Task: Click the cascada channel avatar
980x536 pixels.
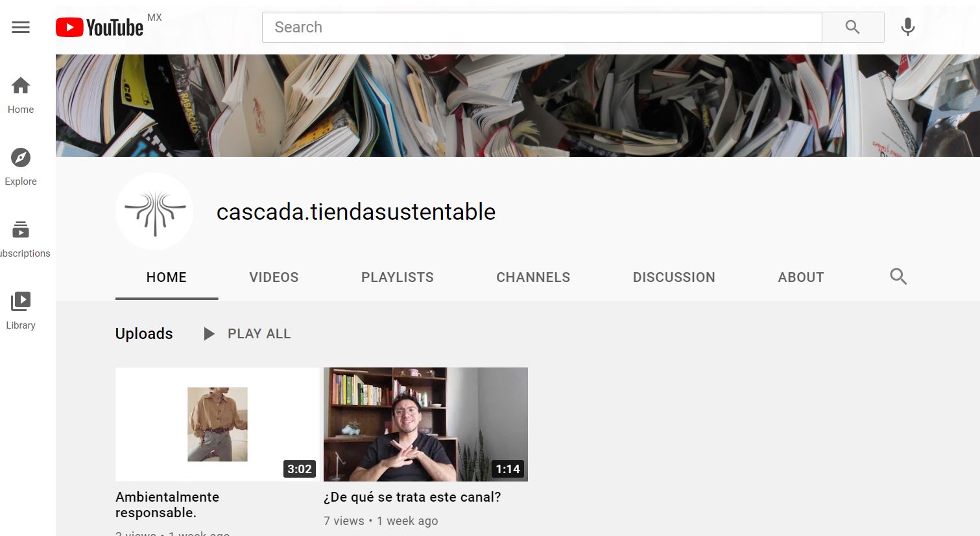Action: [x=154, y=211]
